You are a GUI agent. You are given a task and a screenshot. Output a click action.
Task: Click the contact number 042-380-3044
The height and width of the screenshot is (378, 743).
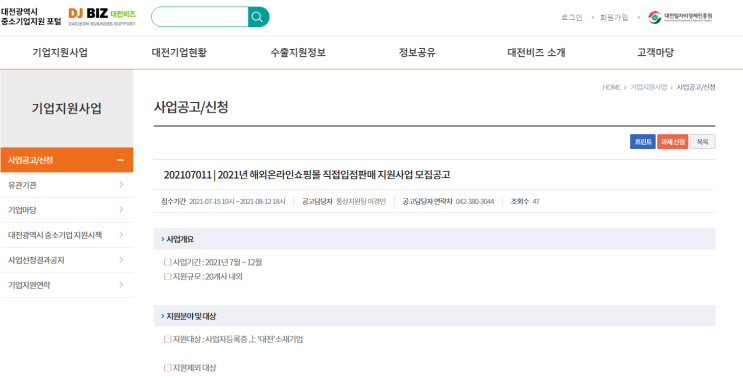[475, 201]
